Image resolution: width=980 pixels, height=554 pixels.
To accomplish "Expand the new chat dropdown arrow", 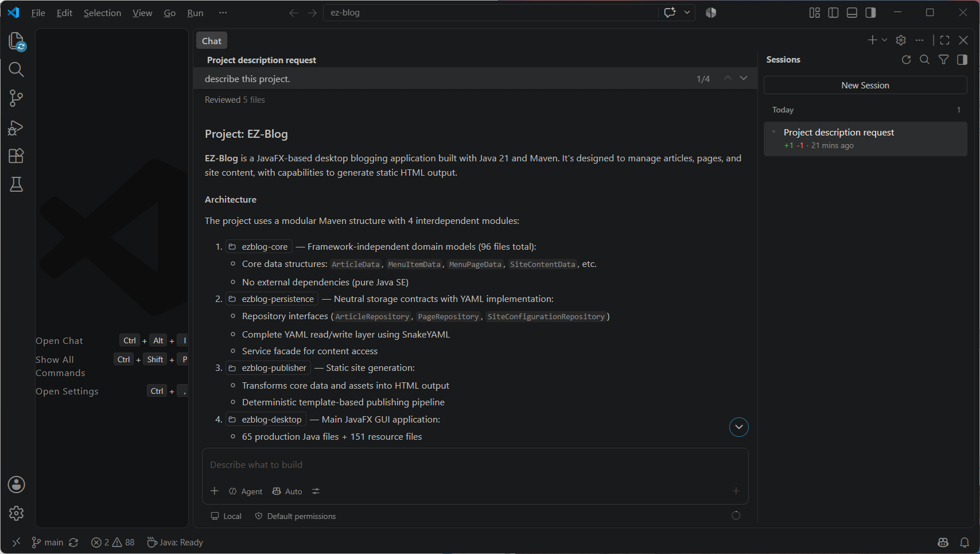I will click(884, 40).
